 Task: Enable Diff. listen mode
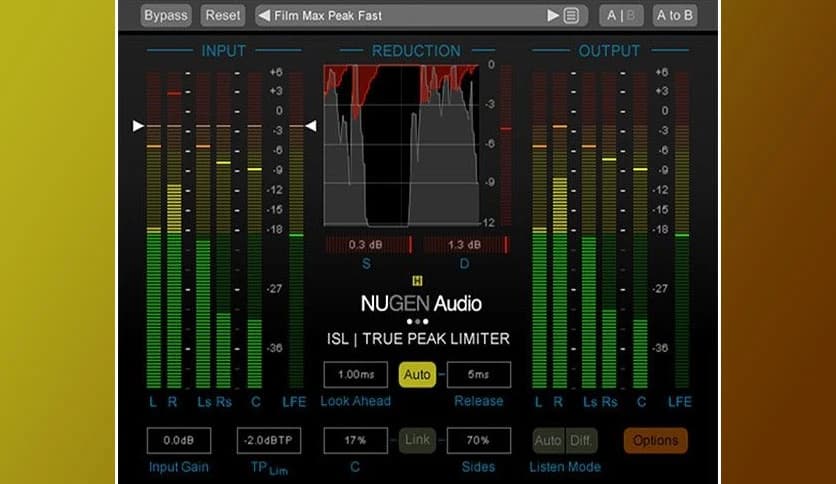tap(581, 440)
